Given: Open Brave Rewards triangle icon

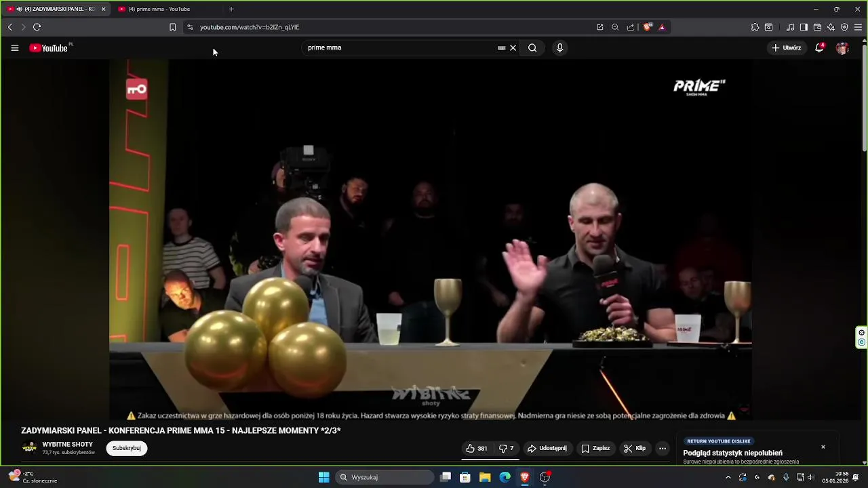Looking at the screenshot, I should tap(662, 27).
